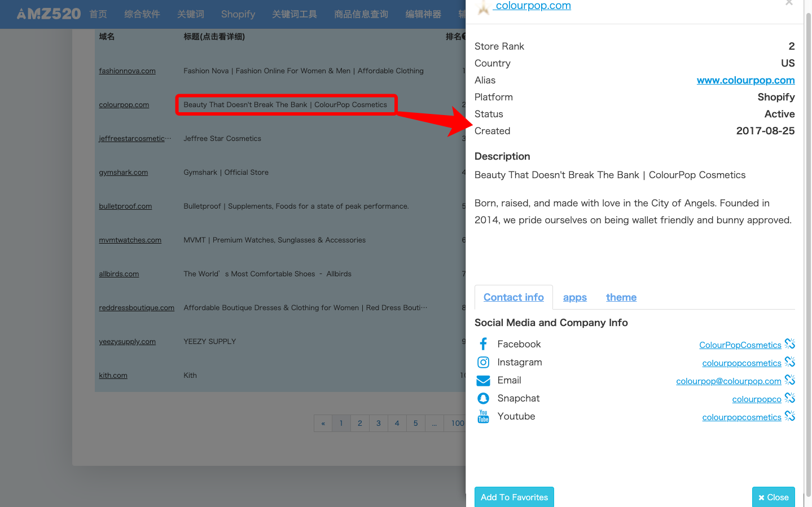
Task: Open the colourpop.com panel title link
Action: [532, 6]
